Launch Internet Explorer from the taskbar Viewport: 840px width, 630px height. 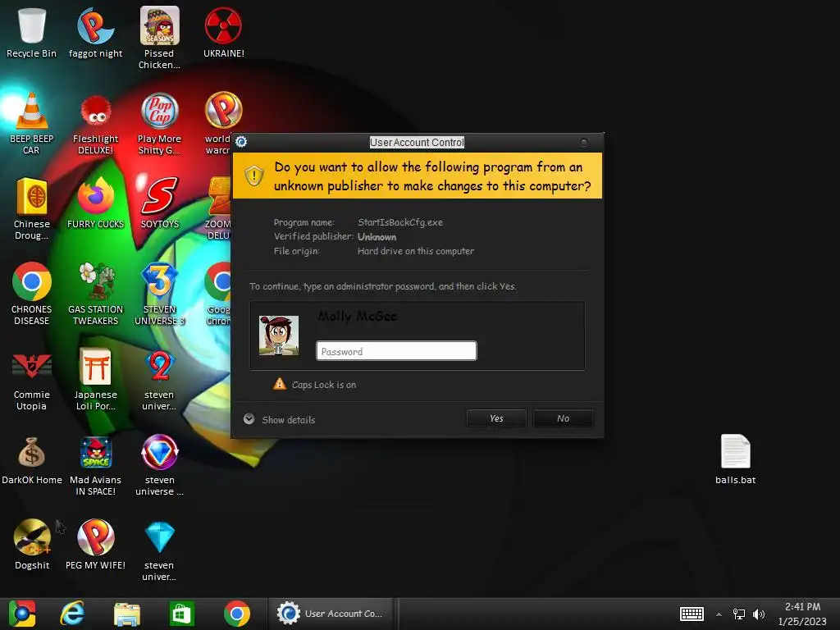pos(72,614)
